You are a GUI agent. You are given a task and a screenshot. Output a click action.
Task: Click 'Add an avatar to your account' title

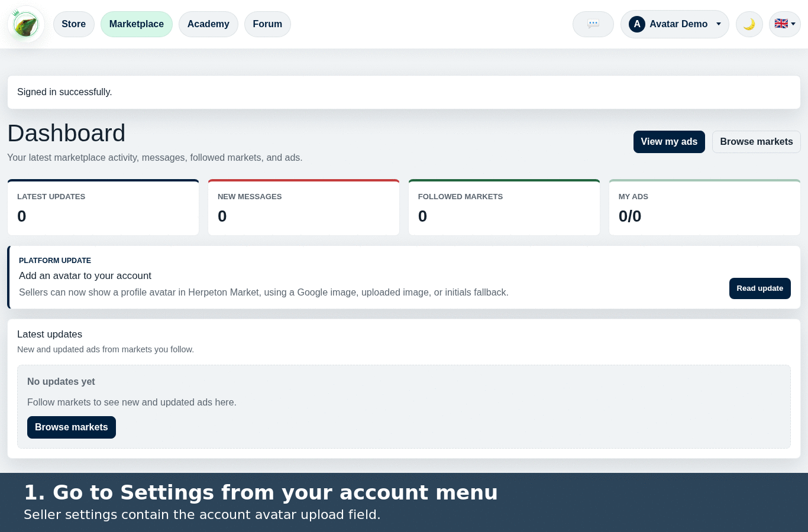click(x=85, y=276)
